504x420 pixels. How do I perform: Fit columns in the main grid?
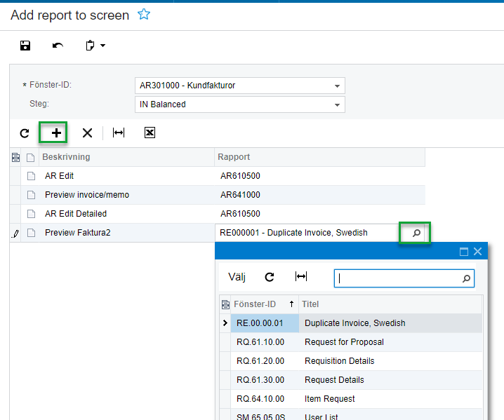(119, 133)
